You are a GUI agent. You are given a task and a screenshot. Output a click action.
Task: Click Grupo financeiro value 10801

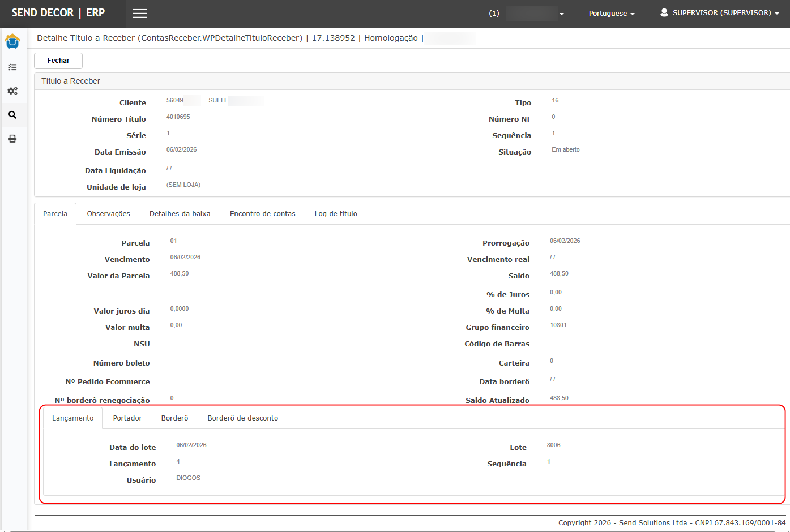[x=558, y=325]
